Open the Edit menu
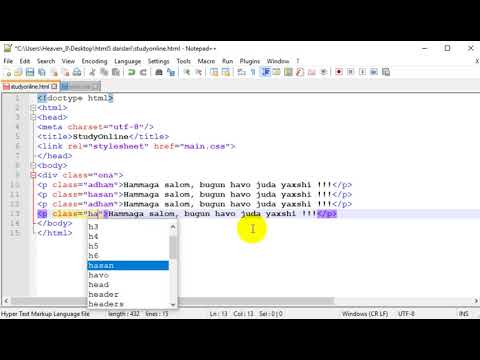Viewport: 480px width, 360px height. (25, 61)
